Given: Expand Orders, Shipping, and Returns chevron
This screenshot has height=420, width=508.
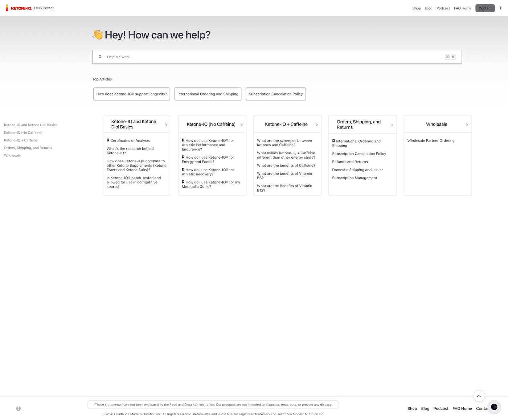Looking at the screenshot, I should point(392,125).
